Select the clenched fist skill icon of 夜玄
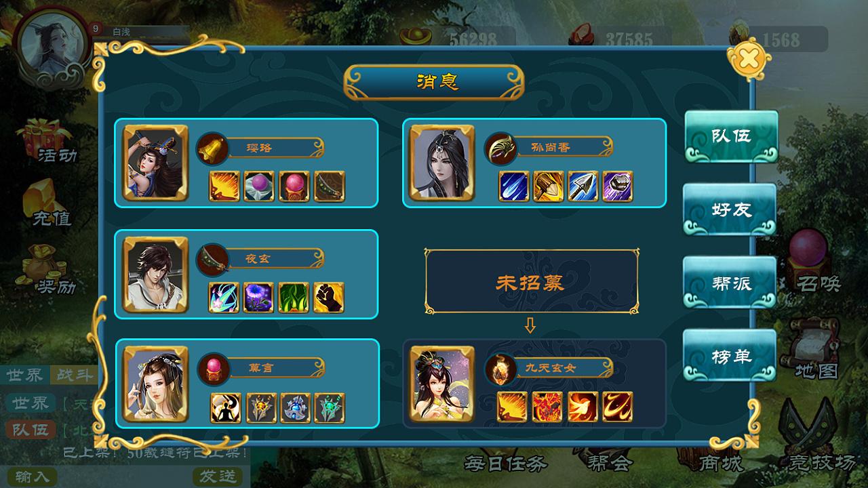868x488 pixels. tap(330, 297)
